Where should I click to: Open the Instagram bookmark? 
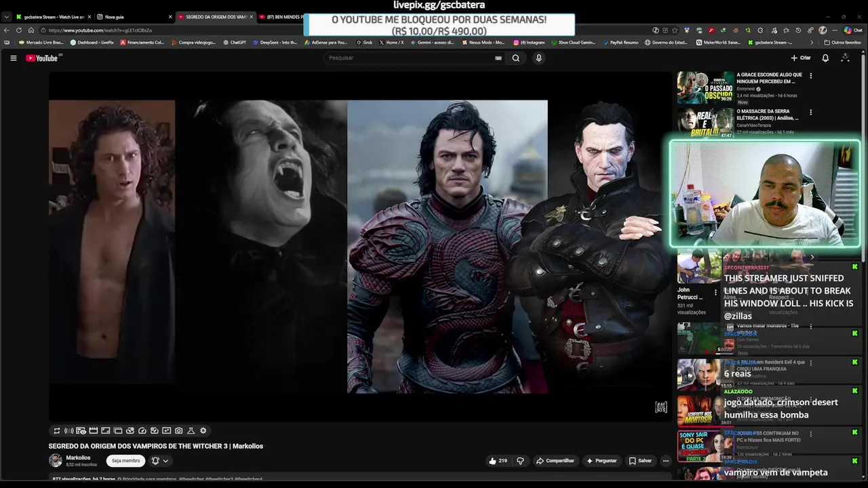point(529,42)
